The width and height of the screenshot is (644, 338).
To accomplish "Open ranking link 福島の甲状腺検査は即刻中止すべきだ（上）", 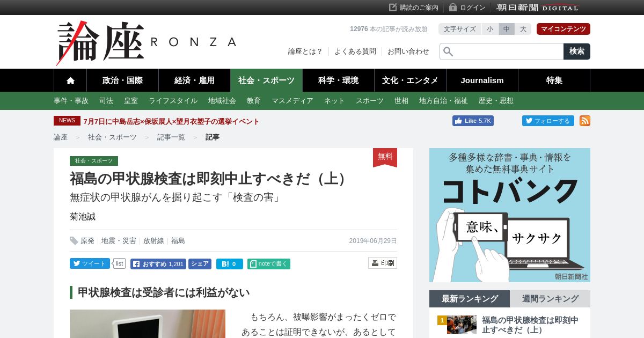I will (530, 325).
